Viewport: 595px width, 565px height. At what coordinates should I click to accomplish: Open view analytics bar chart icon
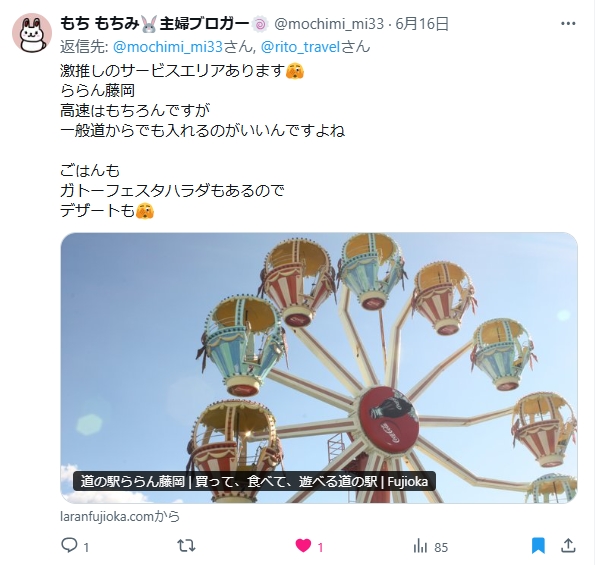[420, 546]
